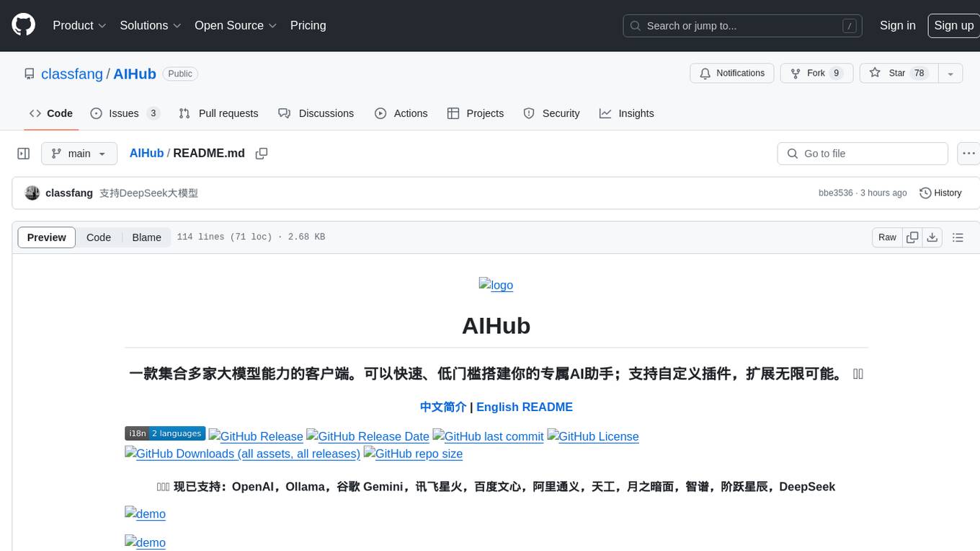
Task: Open the GitHub repo size badge
Action: (x=413, y=454)
